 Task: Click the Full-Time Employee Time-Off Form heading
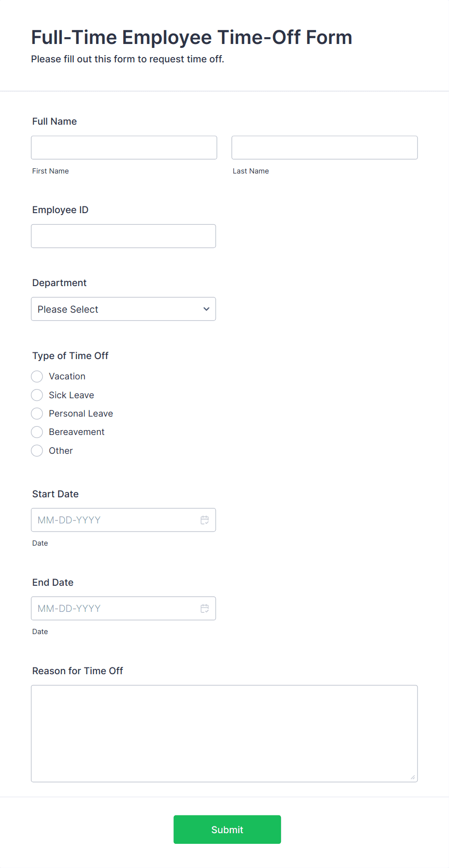click(x=192, y=37)
